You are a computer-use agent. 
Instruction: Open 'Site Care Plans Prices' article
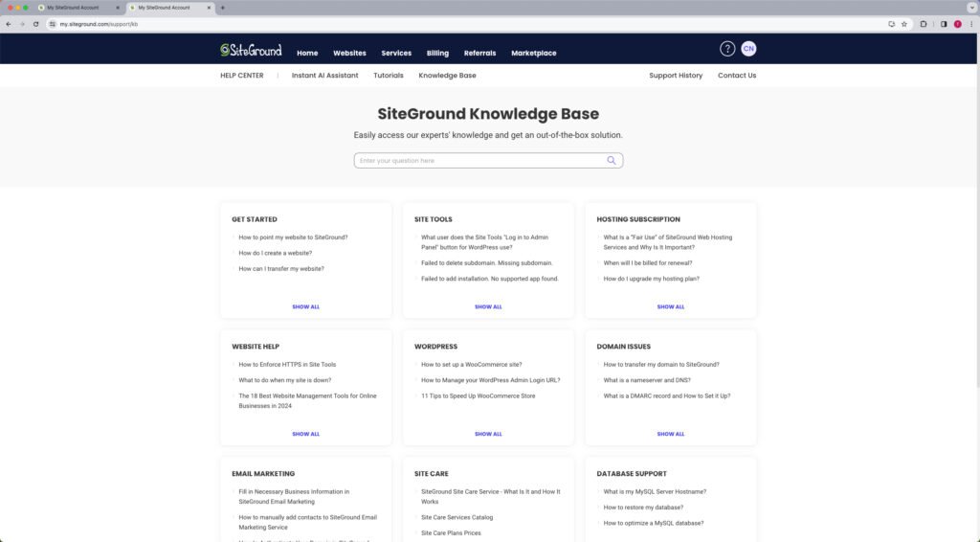point(451,533)
